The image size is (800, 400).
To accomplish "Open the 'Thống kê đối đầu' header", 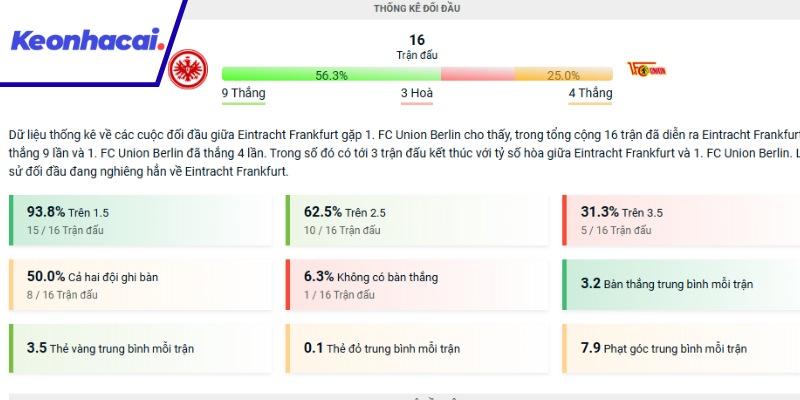I will coord(417,9).
